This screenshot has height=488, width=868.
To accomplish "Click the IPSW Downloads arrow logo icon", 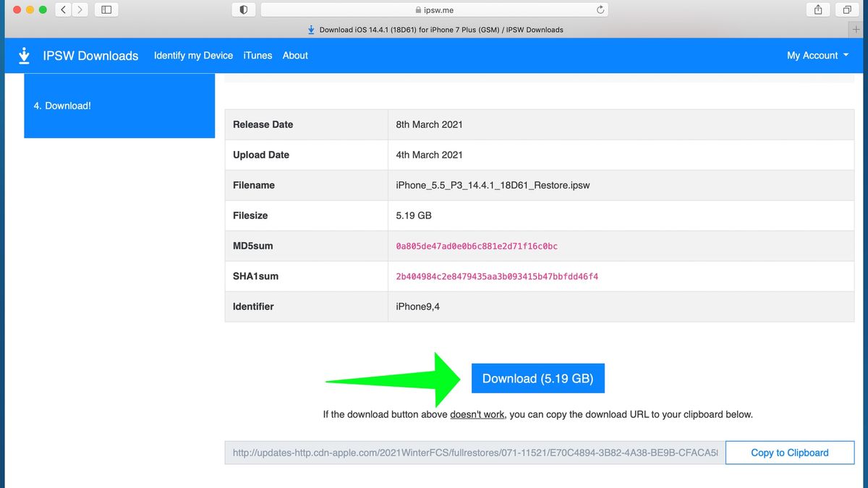I will [24, 55].
